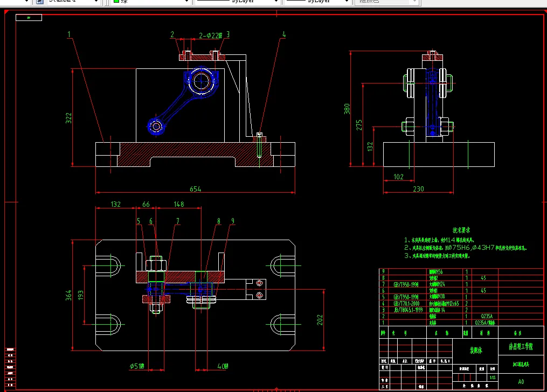Select GB/T958-1998 in parts list row 7
This screenshot has width=547, height=392.
click(406, 284)
